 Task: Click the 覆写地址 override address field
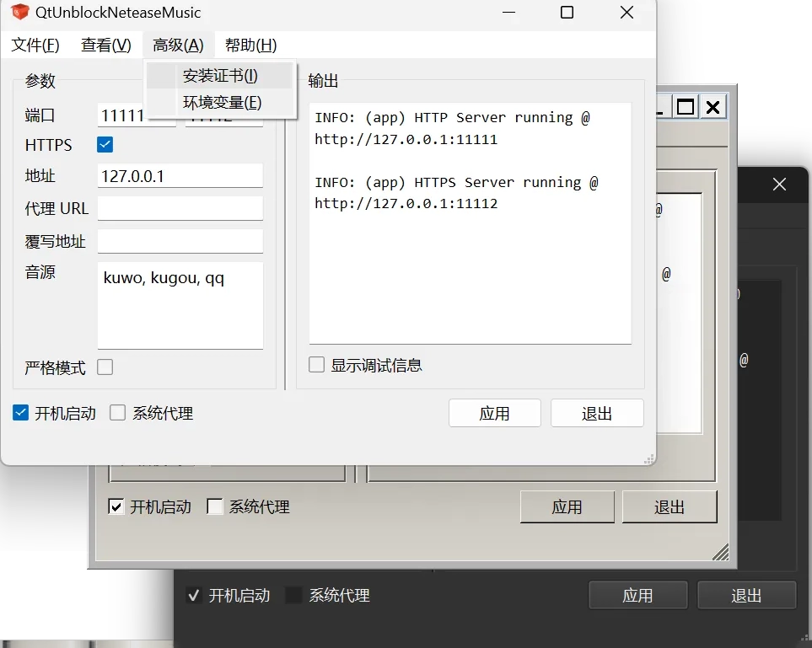180,240
